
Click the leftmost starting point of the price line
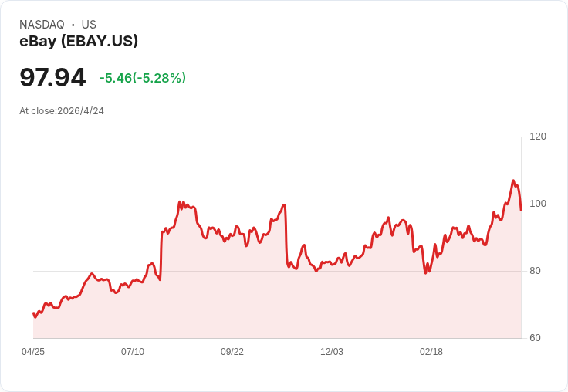tap(33, 313)
